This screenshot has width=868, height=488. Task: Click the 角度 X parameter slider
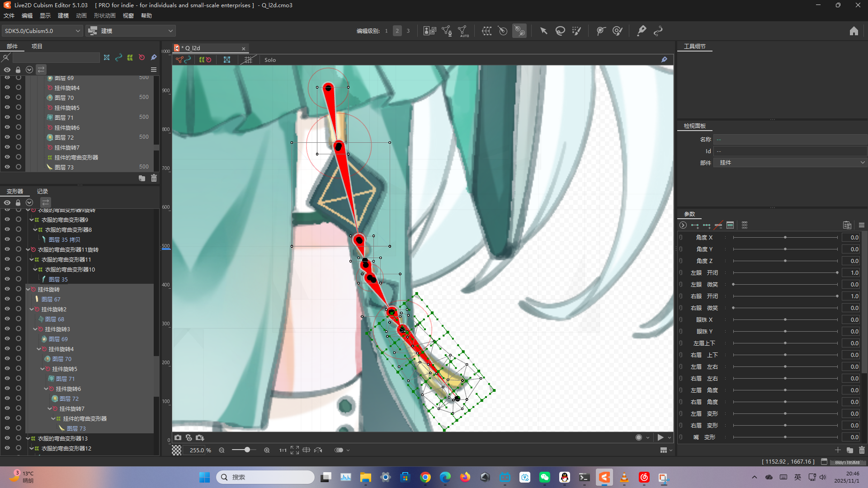(x=785, y=237)
